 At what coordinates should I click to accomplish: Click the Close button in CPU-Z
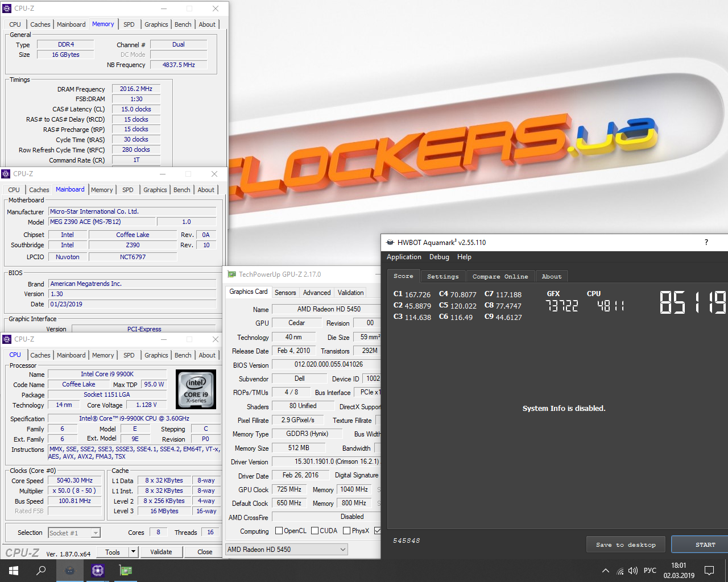(x=205, y=551)
